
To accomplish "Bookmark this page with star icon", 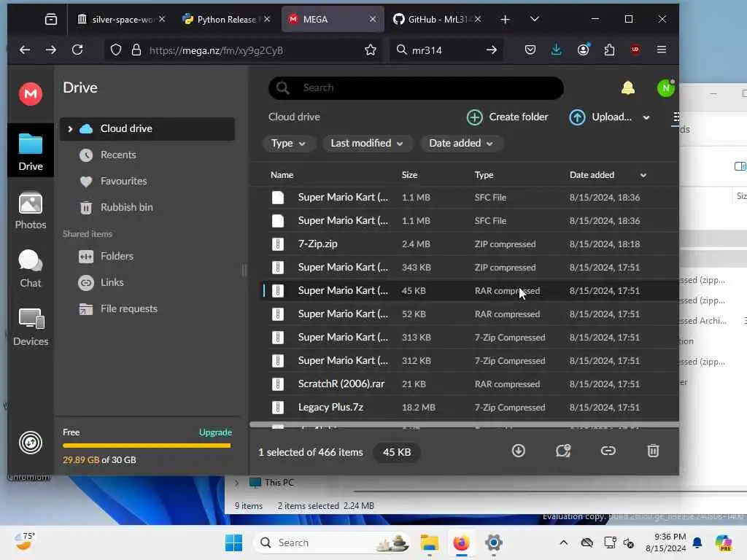I will click(x=370, y=50).
